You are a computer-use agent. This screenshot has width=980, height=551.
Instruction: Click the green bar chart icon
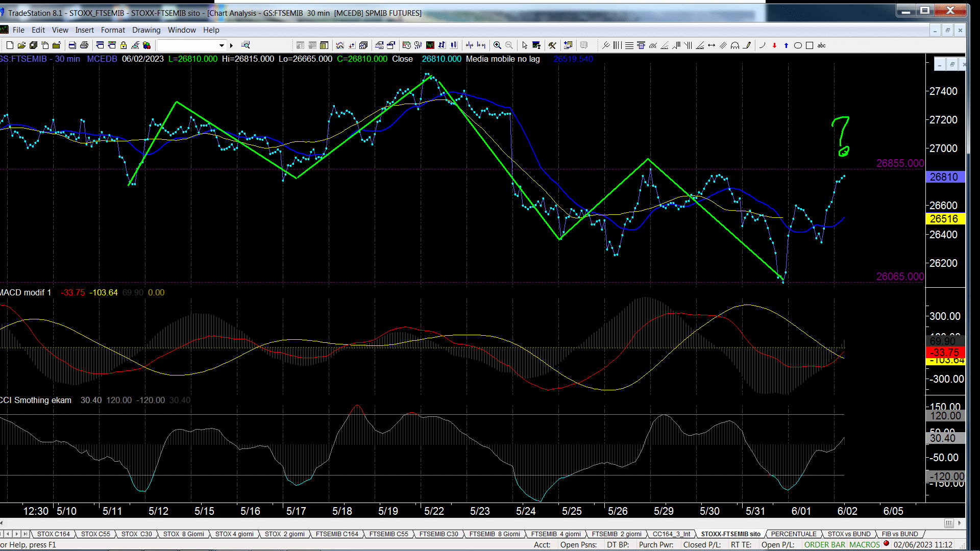click(430, 45)
